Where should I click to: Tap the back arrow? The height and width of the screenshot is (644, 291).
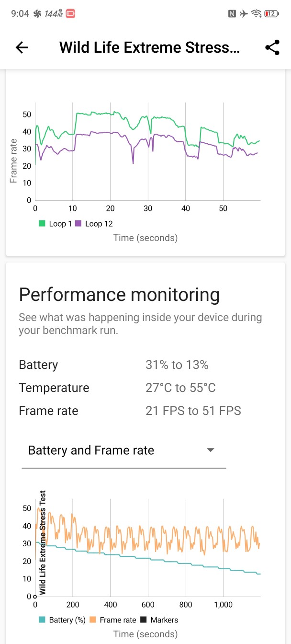(22, 47)
